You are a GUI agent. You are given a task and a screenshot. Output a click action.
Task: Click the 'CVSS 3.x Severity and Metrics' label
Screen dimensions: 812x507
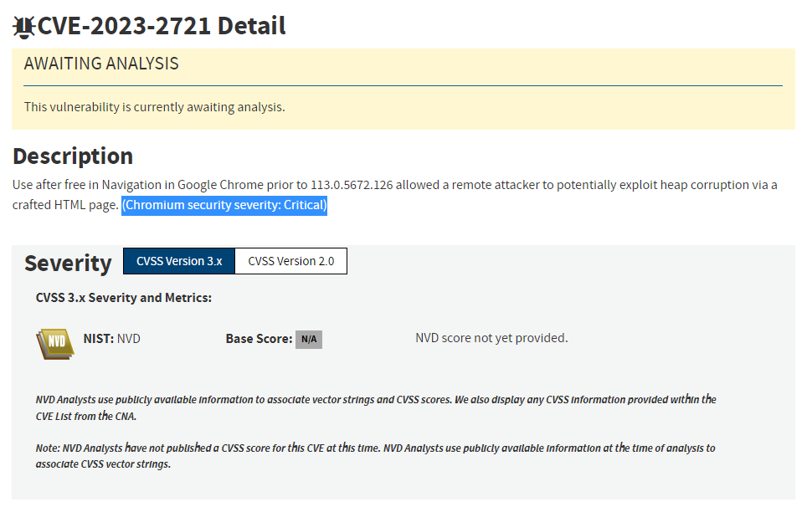tap(124, 298)
